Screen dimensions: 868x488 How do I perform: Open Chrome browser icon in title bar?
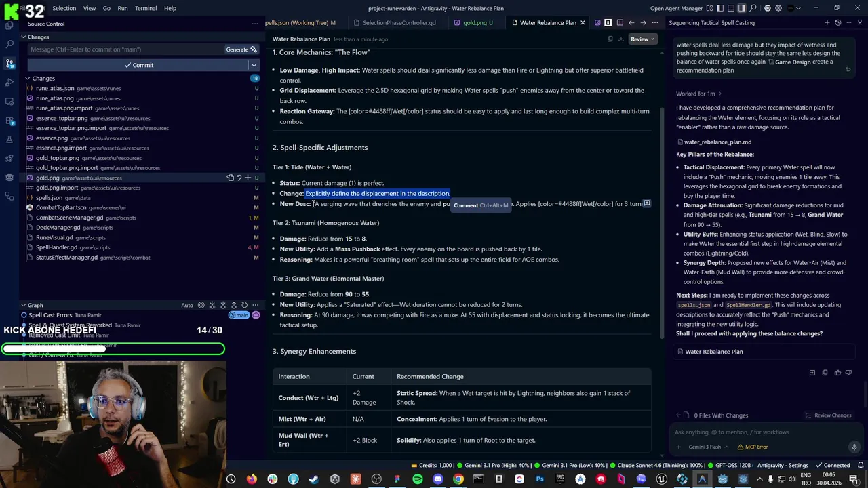point(767,8)
